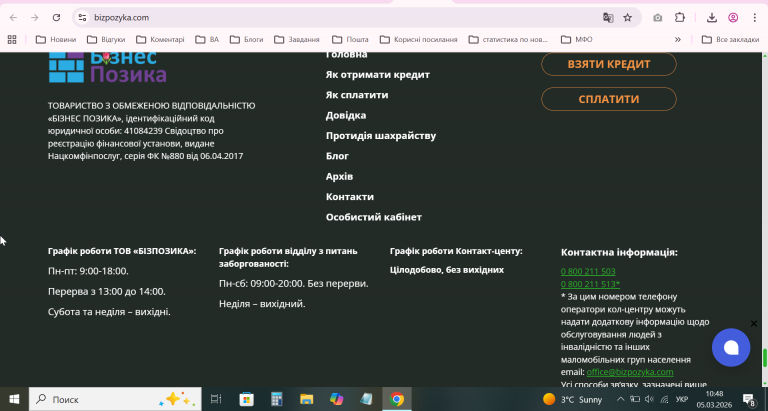
Task: Open File Explorer from taskbar
Action: coord(307,399)
